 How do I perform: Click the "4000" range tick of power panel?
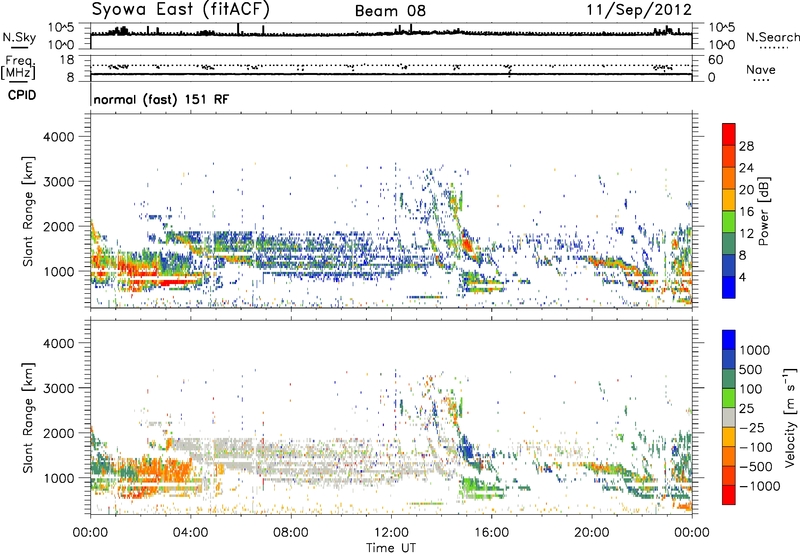pyautogui.click(x=59, y=137)
